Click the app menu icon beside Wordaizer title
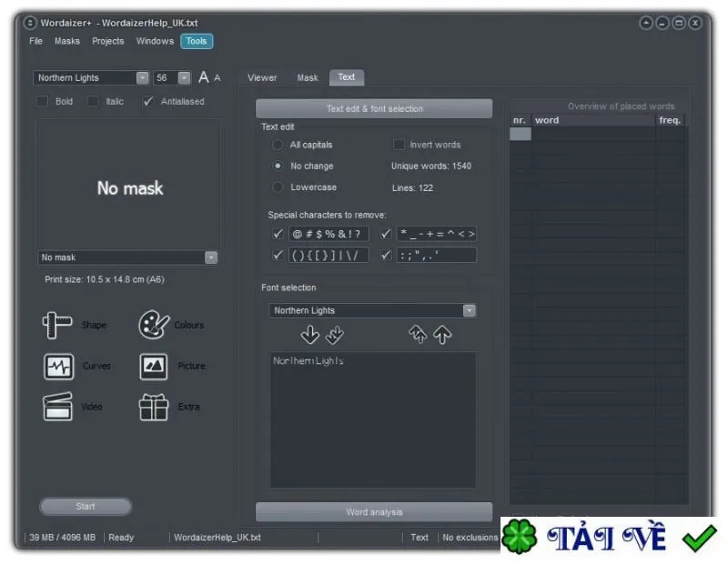The height and width of the screenshot is (565, 728). pyautogui.click(x=30, y=23)
